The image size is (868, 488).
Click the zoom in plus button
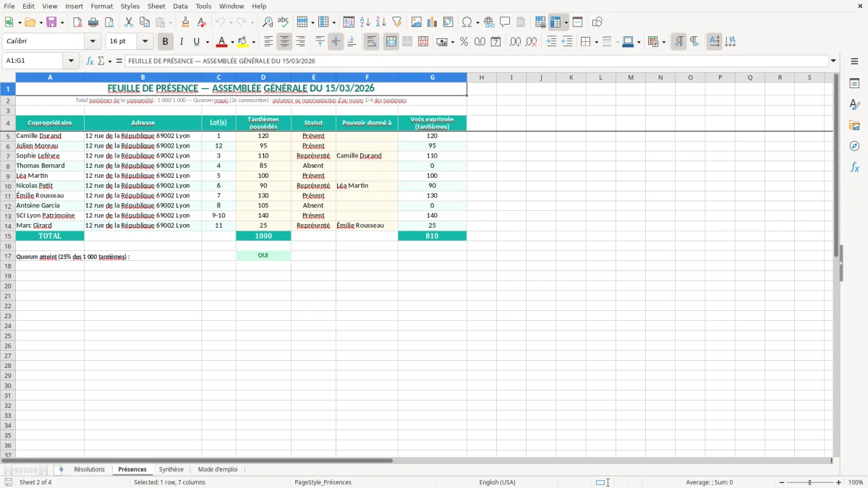click(839, 482)
